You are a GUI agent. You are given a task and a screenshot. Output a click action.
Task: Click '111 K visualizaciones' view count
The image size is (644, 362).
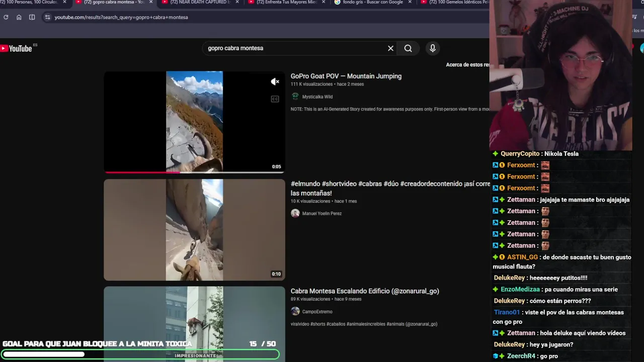[x=311, y=84]
